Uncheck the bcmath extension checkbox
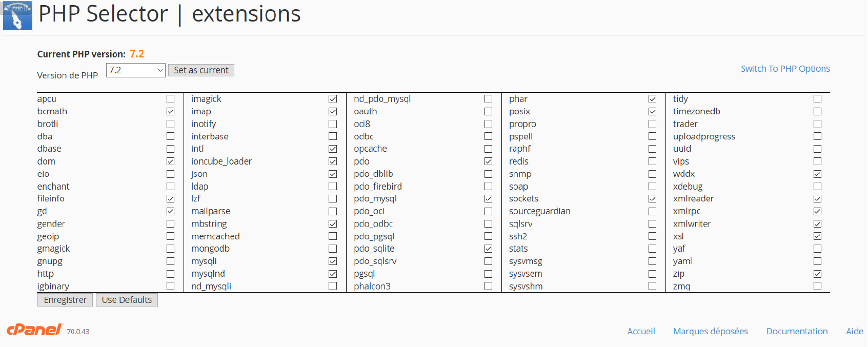 pos(171,111)
